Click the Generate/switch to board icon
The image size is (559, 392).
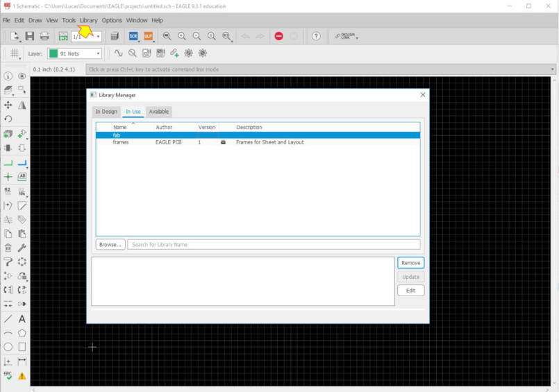coord(63,36)
